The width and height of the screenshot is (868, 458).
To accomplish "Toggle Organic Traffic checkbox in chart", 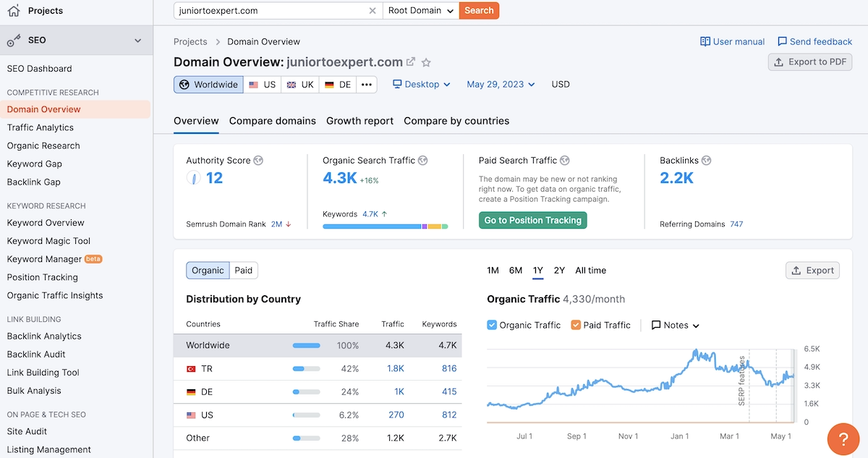I will [492, 326].
